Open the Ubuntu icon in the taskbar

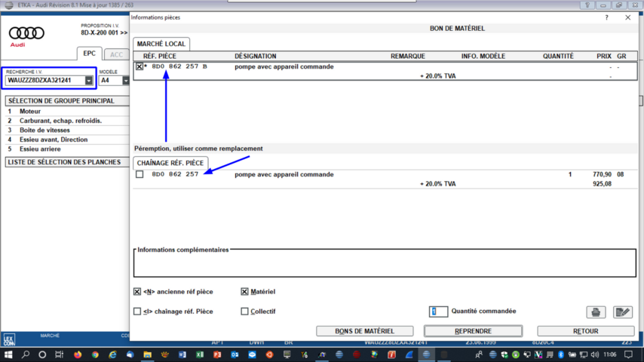click(269, 354)
